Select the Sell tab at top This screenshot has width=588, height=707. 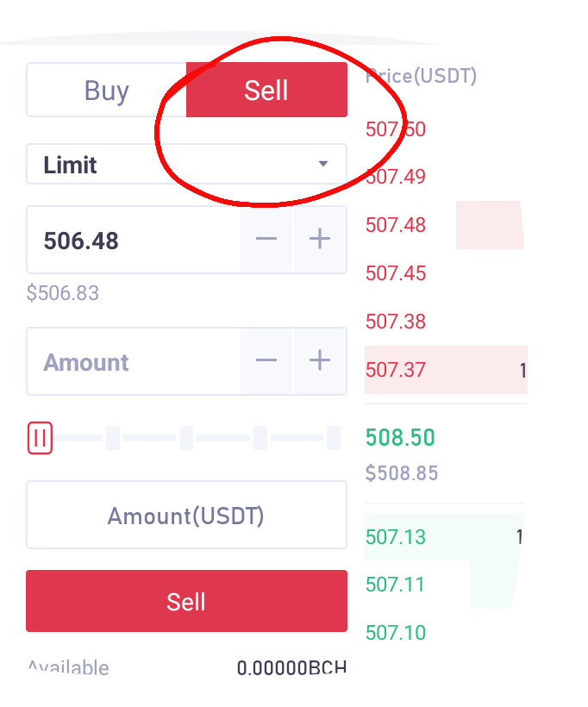point(266,90)
